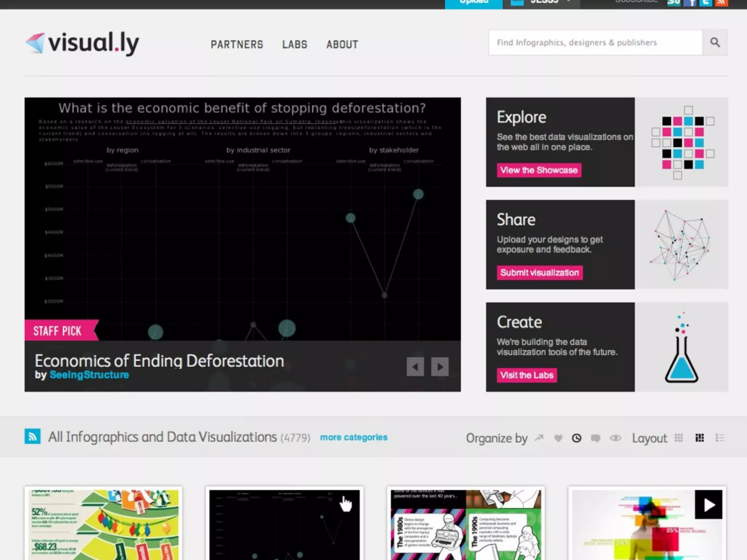Switch layout to small grid view

pyautogui.click(x=679, y=438)
